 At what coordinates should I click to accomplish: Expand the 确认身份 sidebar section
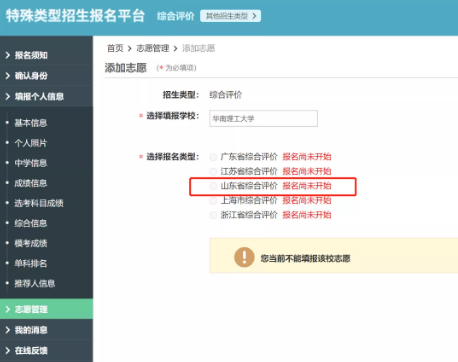46,76
